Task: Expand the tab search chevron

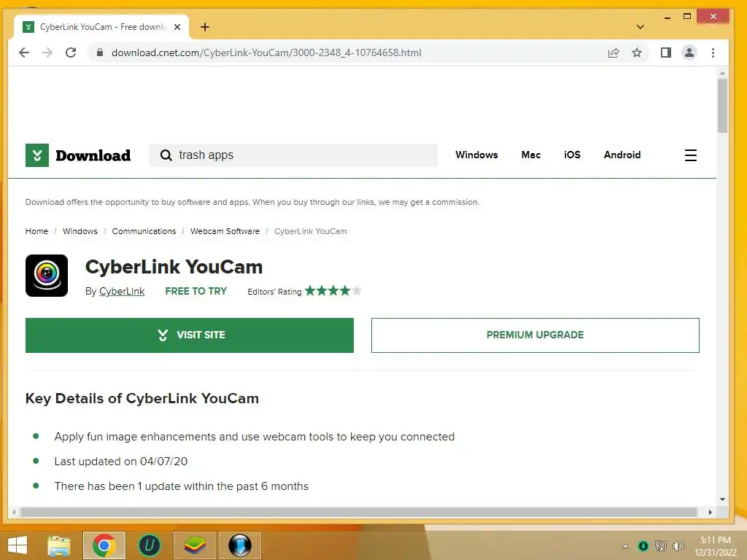Action: coord(640,27)
